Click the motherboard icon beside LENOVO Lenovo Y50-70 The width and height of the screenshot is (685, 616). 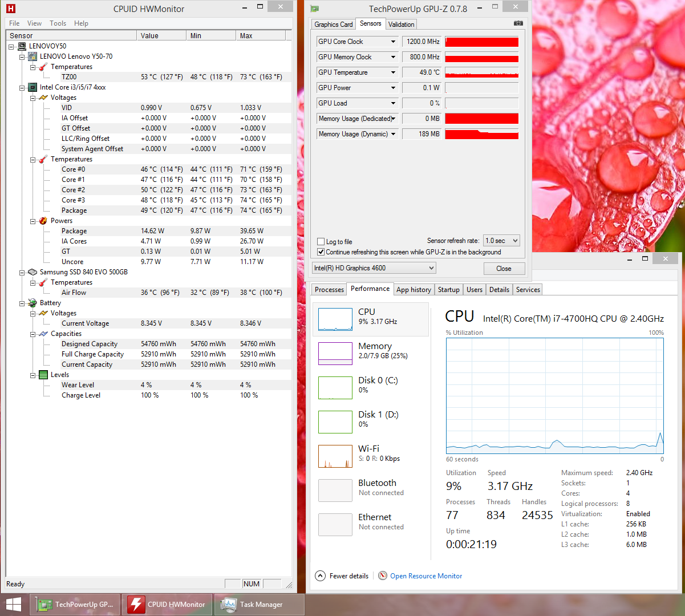coord(33,56)
